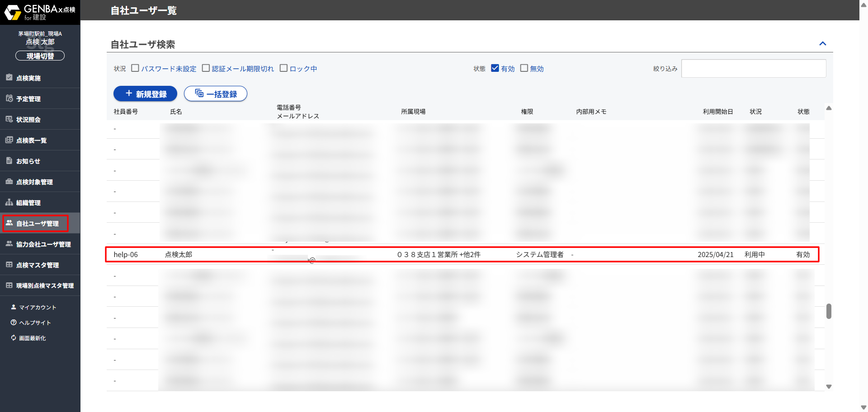Click the ヘルプサイト question mark icon

click(14, 323)
